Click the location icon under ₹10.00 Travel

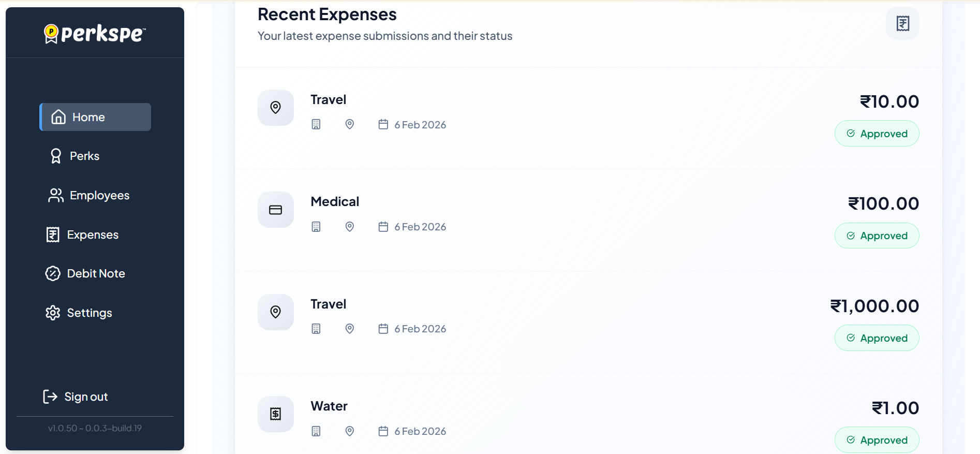tap(350, 124)
